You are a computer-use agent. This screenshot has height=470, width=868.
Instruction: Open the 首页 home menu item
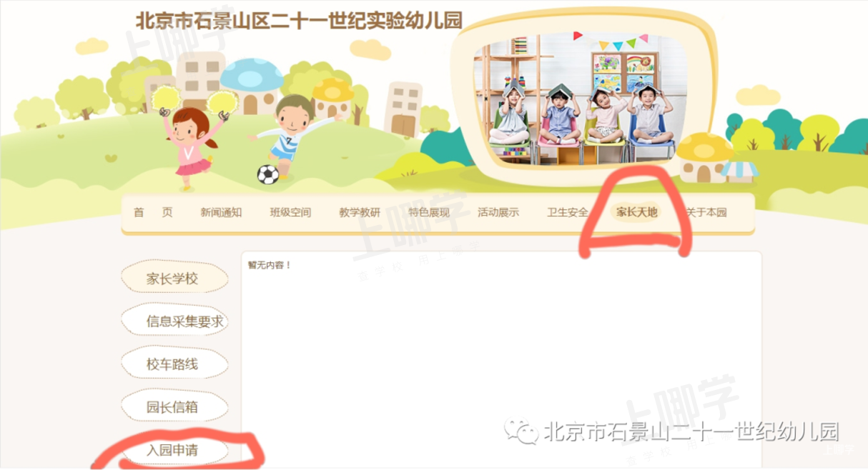(x=153, y=212)
